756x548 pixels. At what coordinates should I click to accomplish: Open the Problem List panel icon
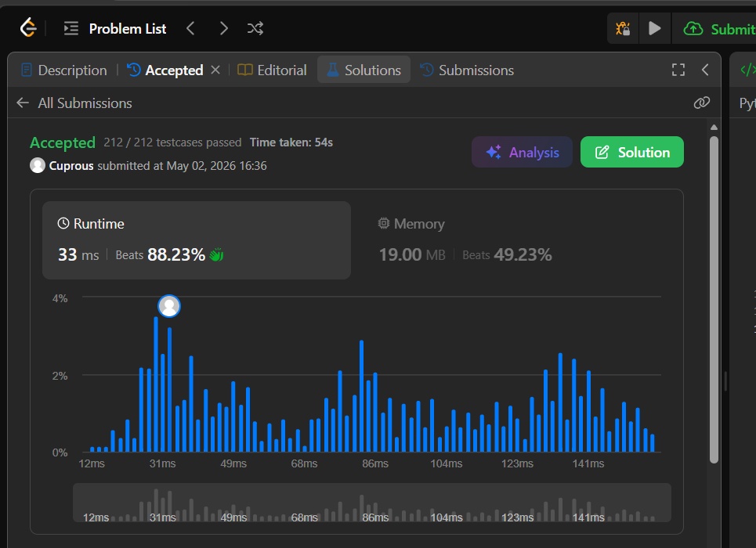(x=71, y=28)
